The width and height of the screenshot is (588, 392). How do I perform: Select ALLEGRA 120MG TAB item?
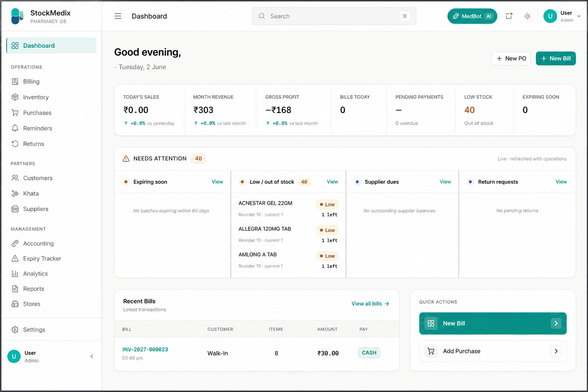[265, 229]
